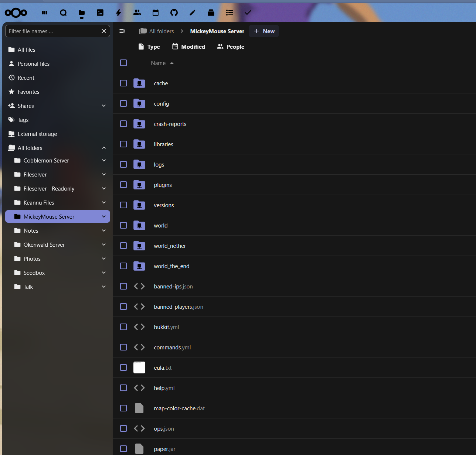The width and height of the screenshot is (476, 455).
Task: Open Personal files view
Action: pos(58,64)
